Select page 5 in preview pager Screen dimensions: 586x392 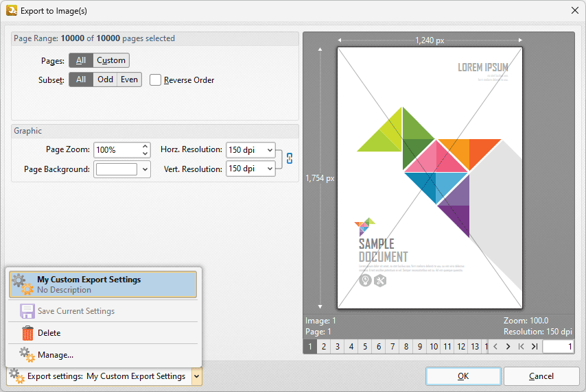365,347
